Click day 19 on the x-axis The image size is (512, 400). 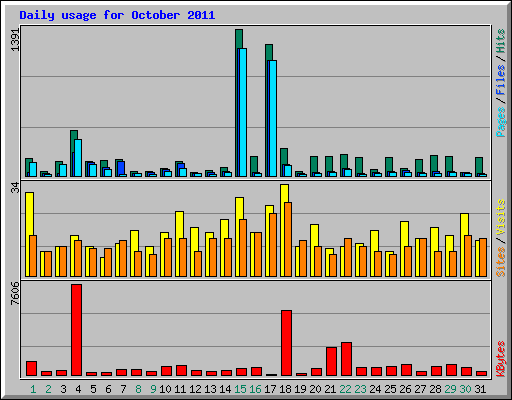click(x=300, y=389)
